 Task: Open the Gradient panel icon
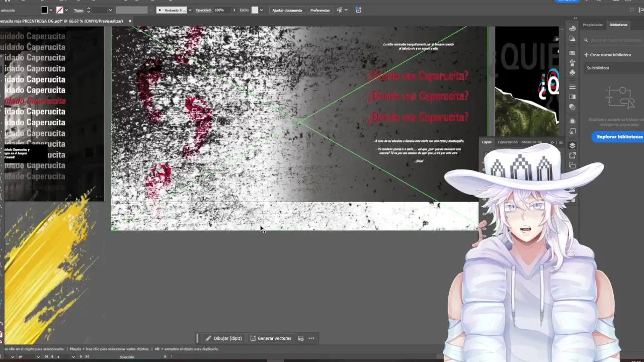[572, 97]
